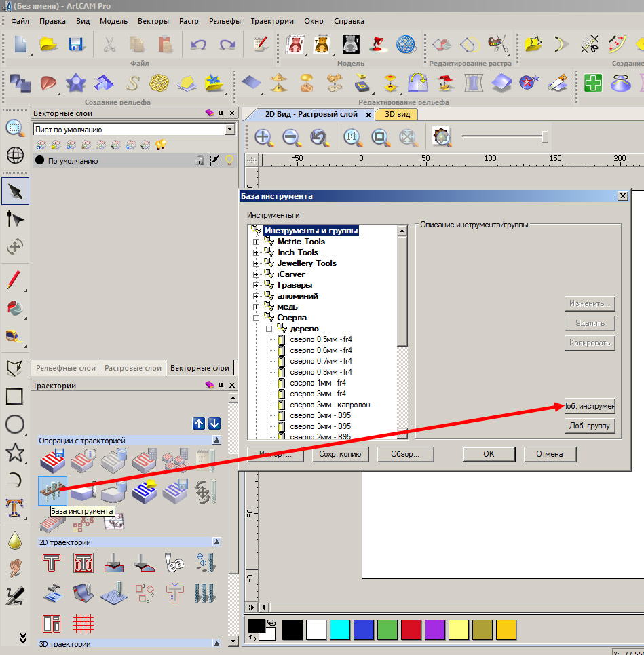Viewport: 644px width, 655px height.
Task: Collapse Операции с траекторией section
Action: pos(216,440)
